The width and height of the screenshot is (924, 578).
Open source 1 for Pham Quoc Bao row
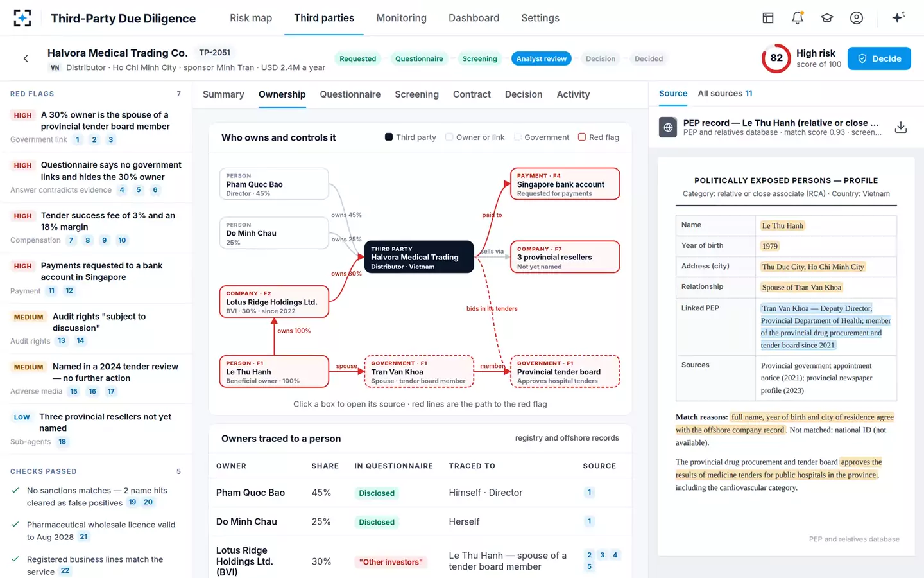(x=589, y=493)
